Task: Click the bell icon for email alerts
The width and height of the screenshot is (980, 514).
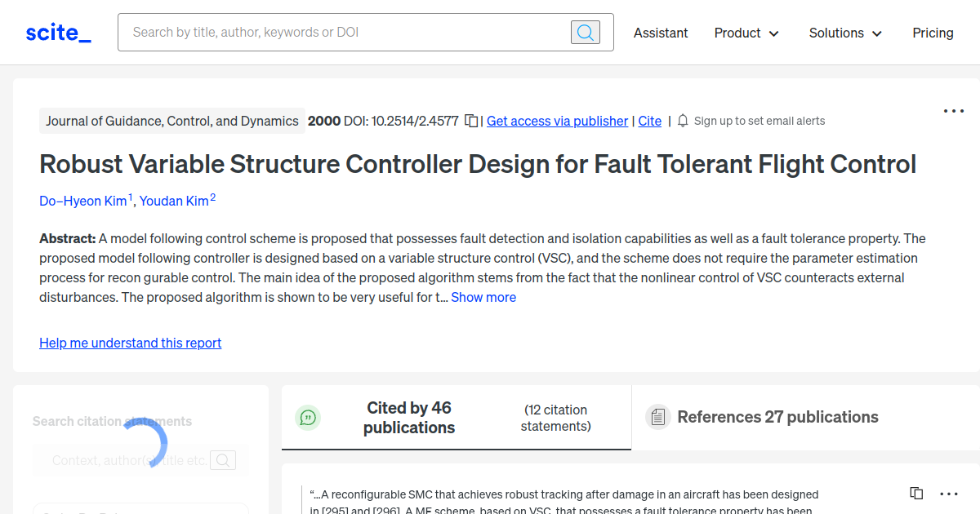Action: point(682,120)
